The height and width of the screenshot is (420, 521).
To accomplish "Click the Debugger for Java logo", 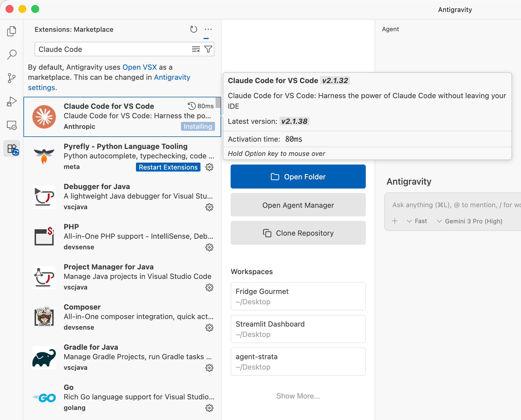I will [x=44, y=197].
